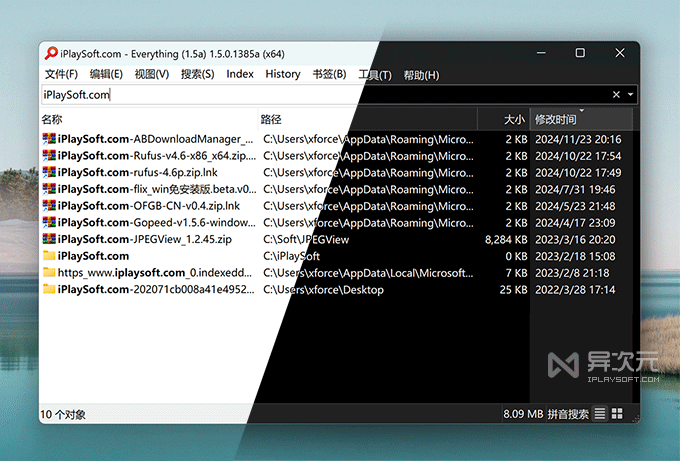Image resolution: width=680 pixels, height=461 pixels.
Task: Click the Everything magnifier icon in title bar
Action: pyautogui.click(x=50, y=53)
